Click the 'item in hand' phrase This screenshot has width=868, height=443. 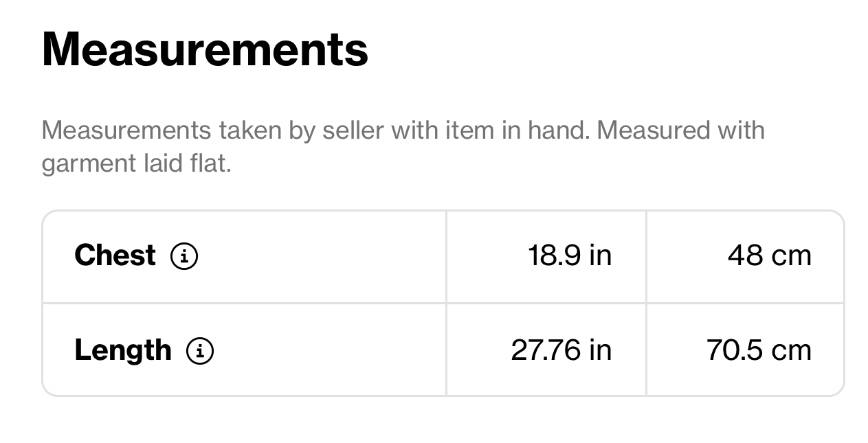517,130
